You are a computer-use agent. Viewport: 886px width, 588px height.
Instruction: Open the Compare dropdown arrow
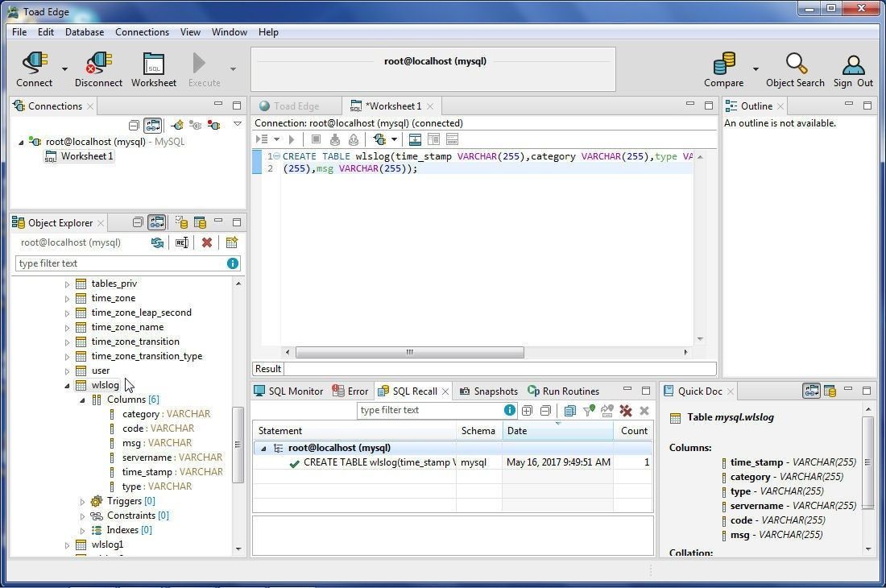[x=756, y=69]
